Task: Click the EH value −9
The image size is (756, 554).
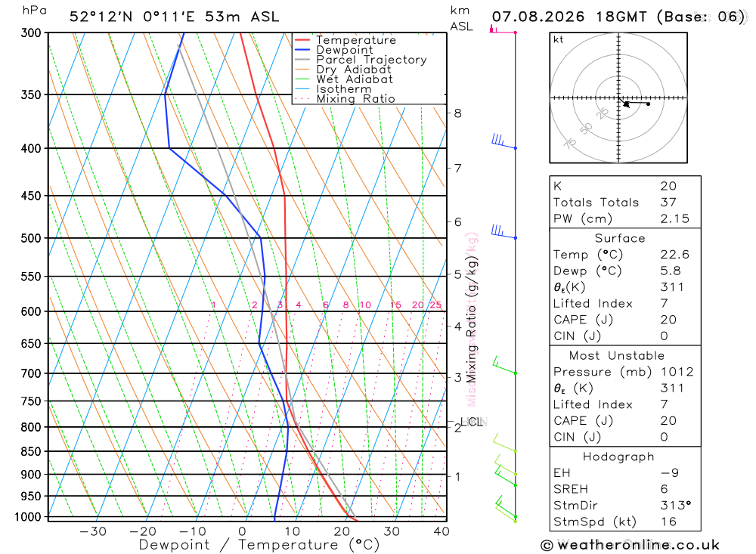Action: coord(670,473)
